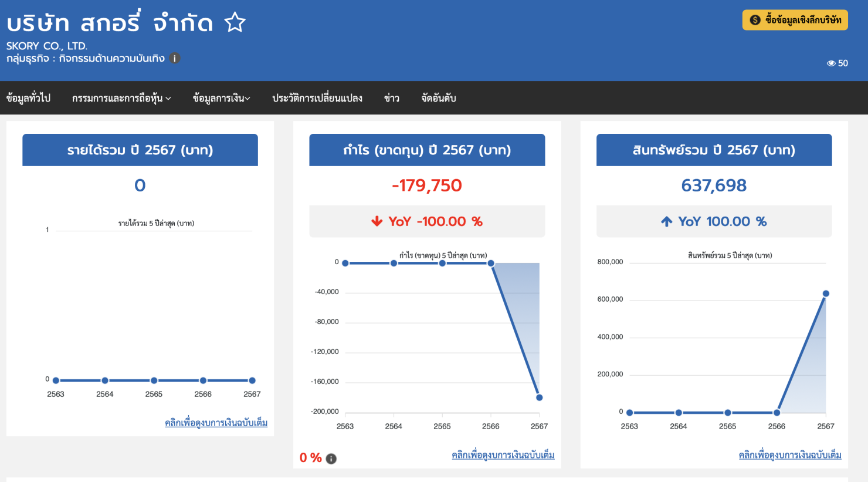Screen dimensions: 868x482
Task: Go to the ข่าว menu item
Action: pos(391,98)
